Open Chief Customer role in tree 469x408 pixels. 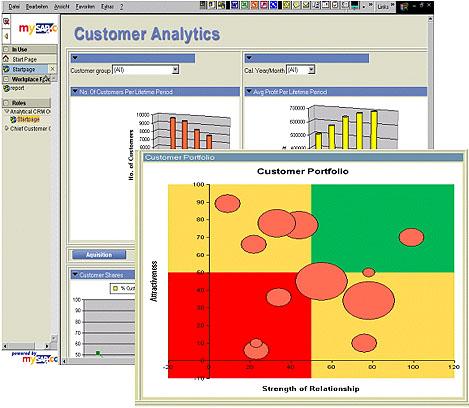(x=28, y=128)
